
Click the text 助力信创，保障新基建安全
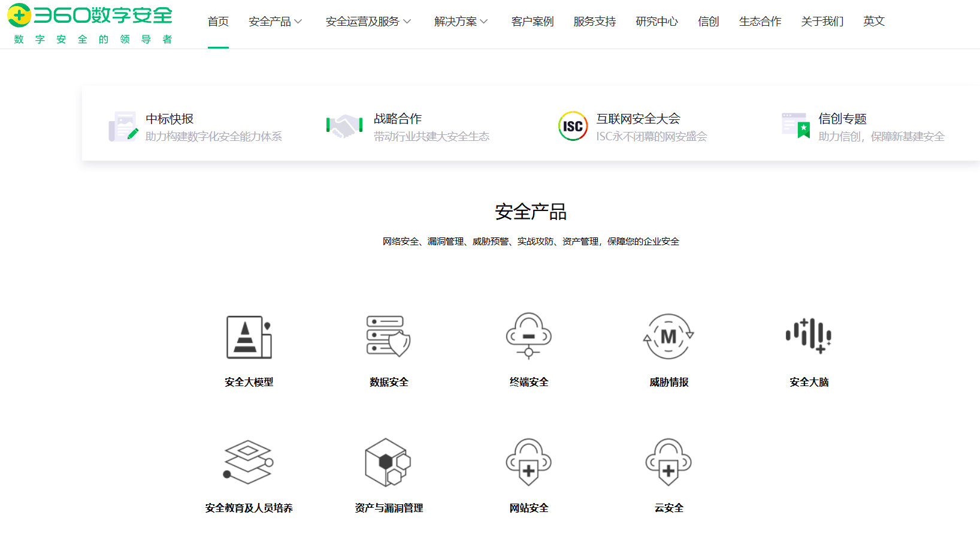[882, 137]
